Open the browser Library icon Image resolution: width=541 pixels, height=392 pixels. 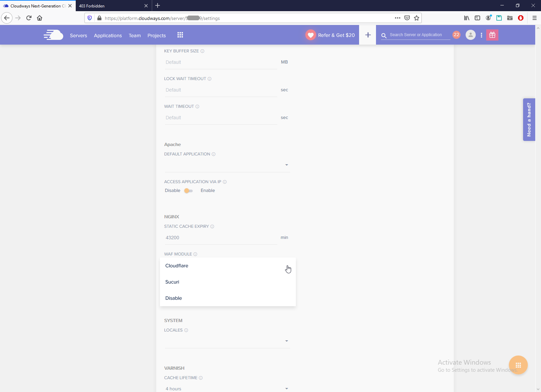pos(467,18)
